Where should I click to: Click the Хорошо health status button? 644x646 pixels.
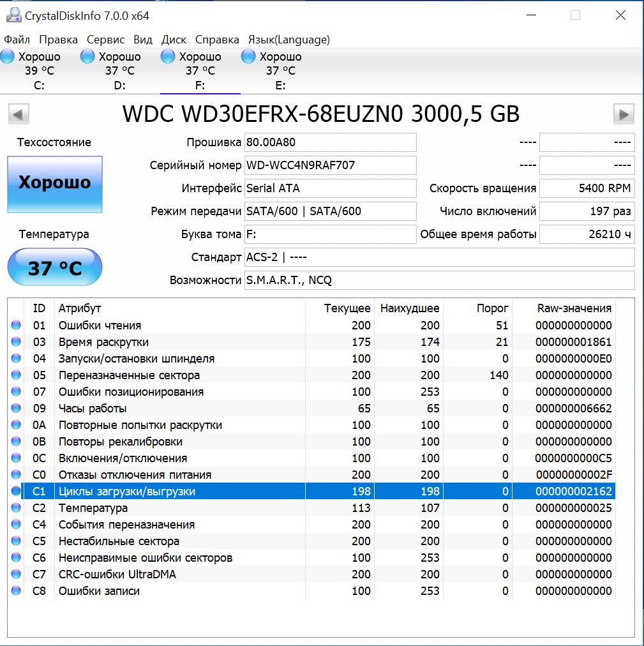pos(54,184)
